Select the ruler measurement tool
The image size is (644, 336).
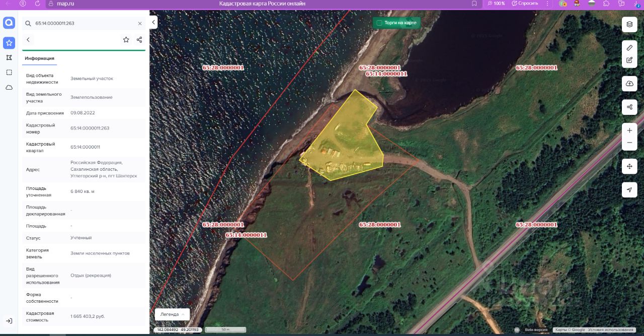pos(629,48)
